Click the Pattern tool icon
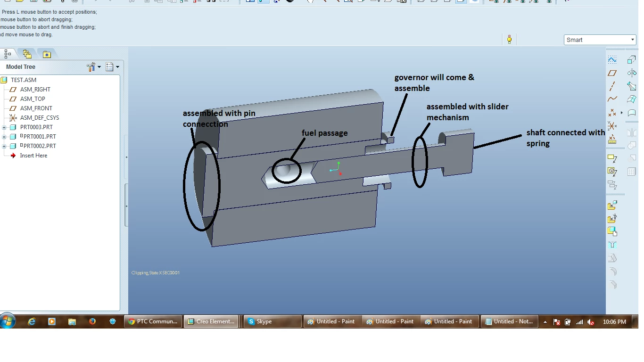 point(632,172)
